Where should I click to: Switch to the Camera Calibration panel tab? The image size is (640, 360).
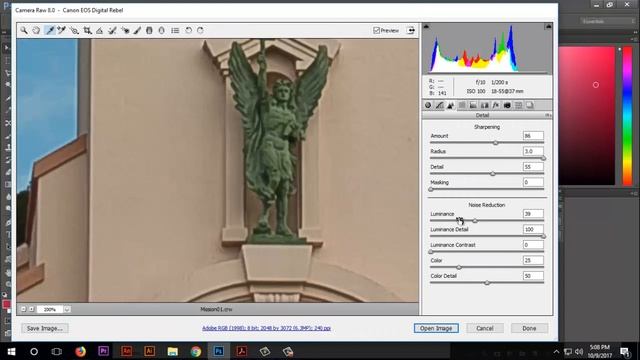(507, 105)
